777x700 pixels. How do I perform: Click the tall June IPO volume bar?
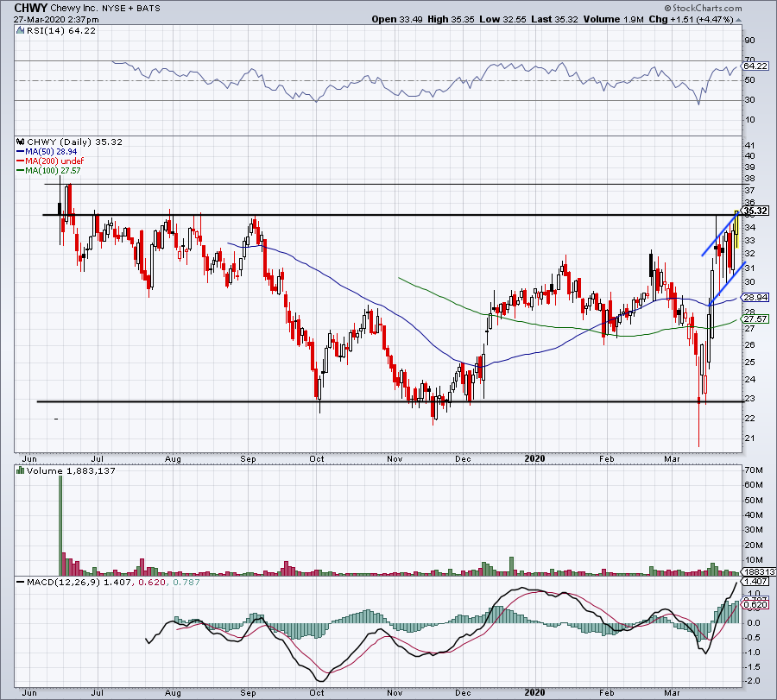click(61, 526)
